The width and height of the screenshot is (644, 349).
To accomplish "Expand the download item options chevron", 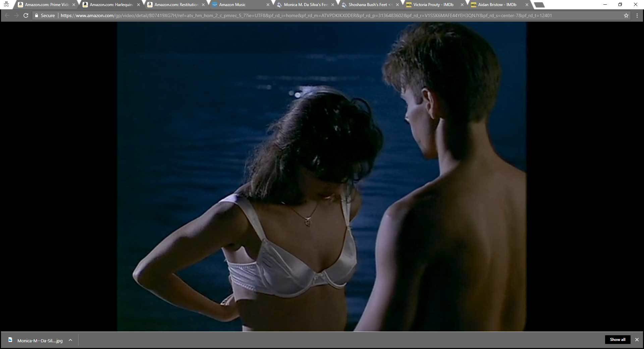I will (x=70, y=340).
